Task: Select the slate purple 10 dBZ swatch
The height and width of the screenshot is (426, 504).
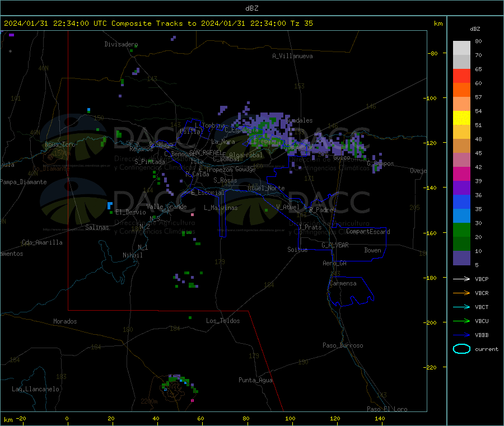Action: (461, 258)
